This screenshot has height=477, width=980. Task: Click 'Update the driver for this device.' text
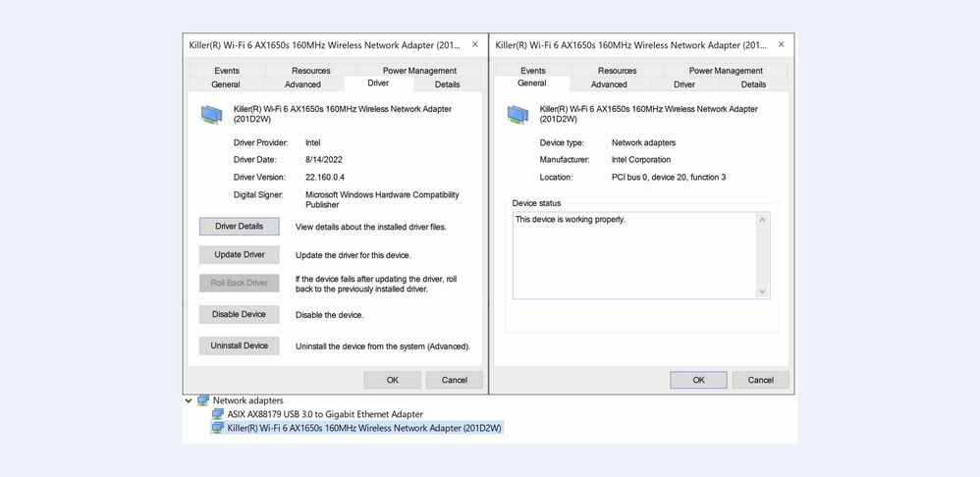coord(354,255)
